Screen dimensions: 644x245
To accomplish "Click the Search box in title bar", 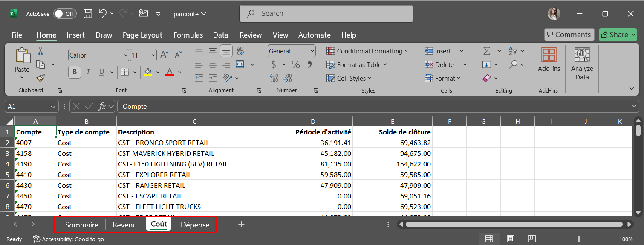I will (326, 14).
